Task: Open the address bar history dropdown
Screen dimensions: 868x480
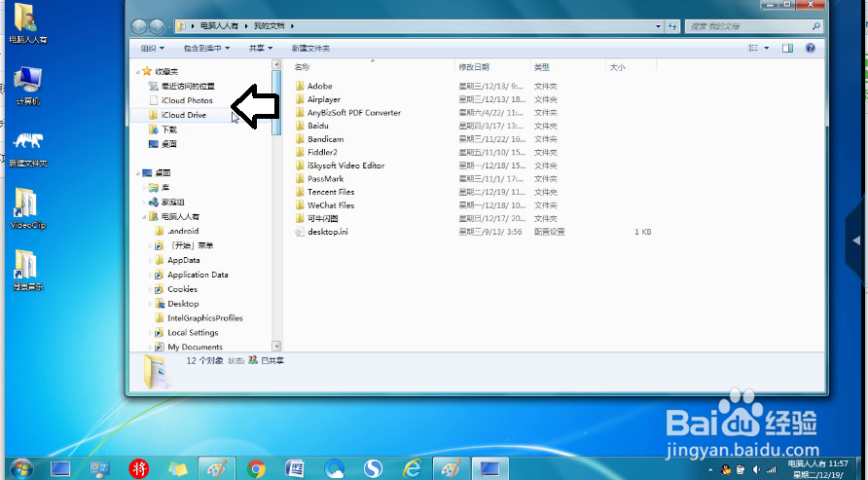Action: [658, 26]
